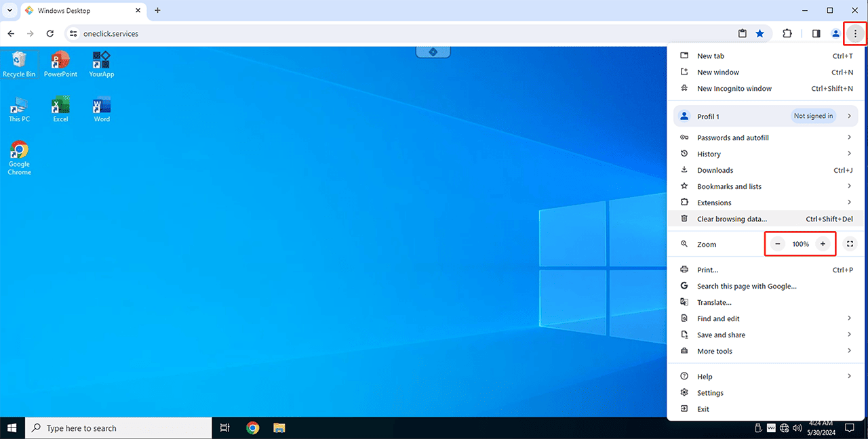This screenshot has width=868, height=439.
Task: Select New Incognito window menu item
Action: [734, 89]
